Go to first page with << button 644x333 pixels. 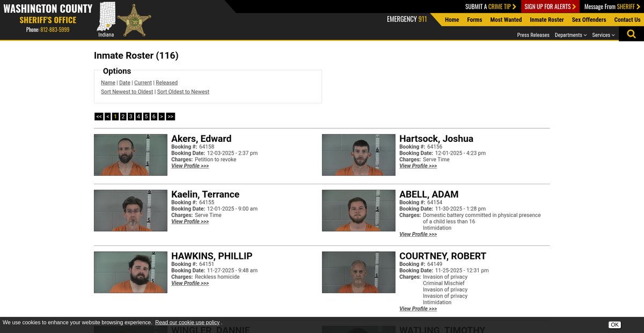pyautogui.click(x=99, y=117)
